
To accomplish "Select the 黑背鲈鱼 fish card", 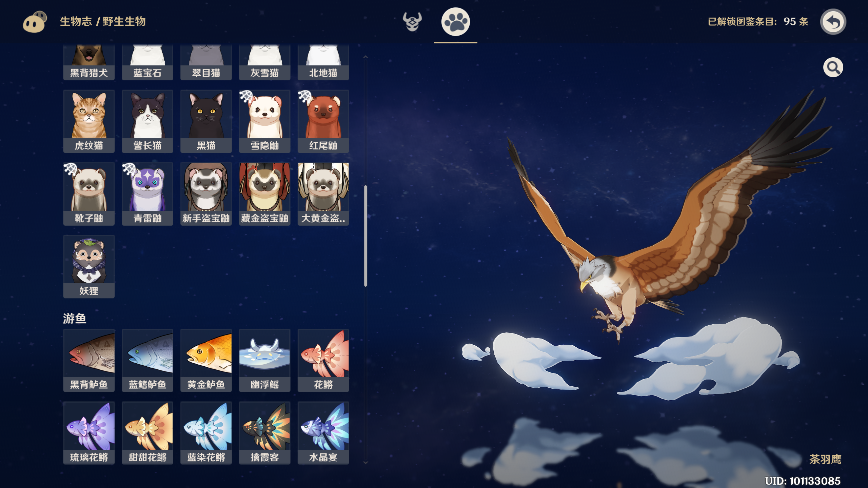I will (89, 361).
